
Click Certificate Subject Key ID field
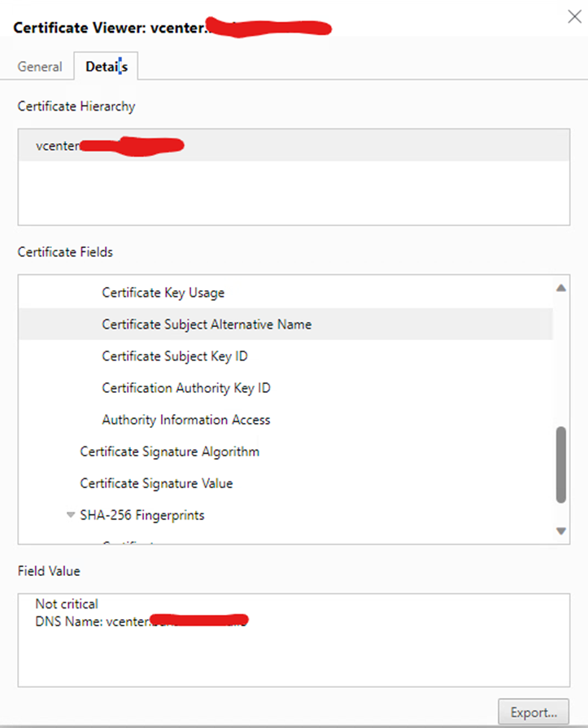174,356
